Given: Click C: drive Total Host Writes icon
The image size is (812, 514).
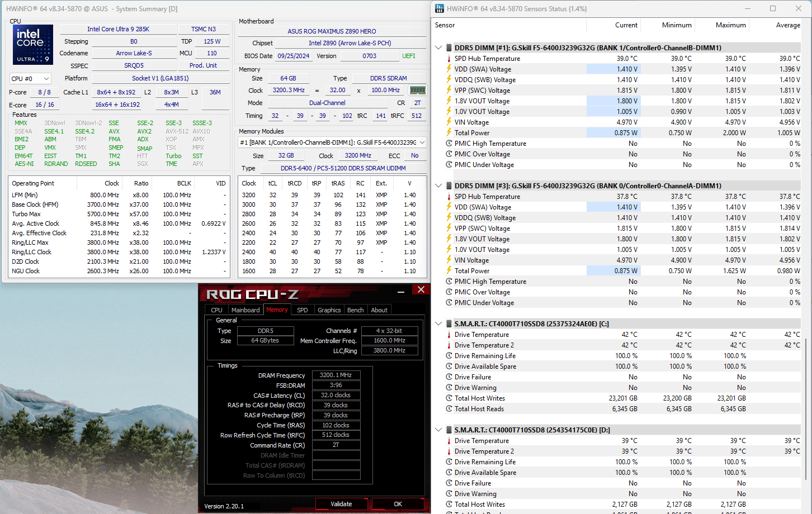Looking at the screenshot, I should tap(449, 398).
